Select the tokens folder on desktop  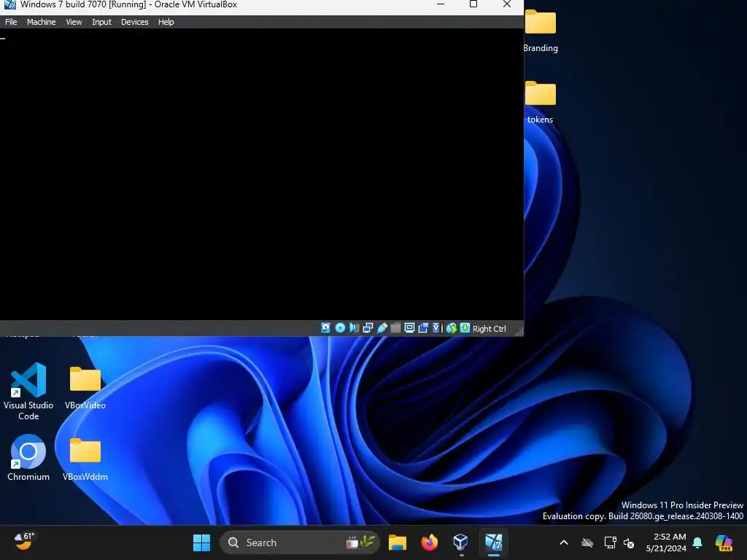tap(541, 102)
